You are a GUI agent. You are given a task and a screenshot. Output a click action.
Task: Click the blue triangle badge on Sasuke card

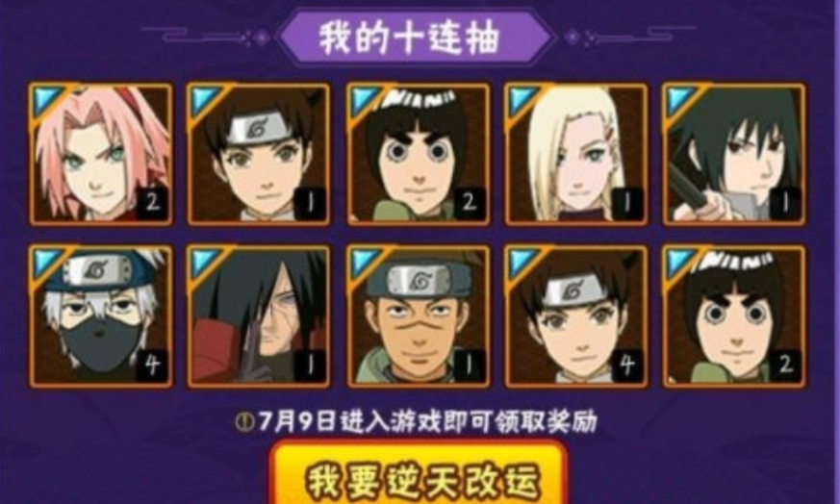[680, 101]
